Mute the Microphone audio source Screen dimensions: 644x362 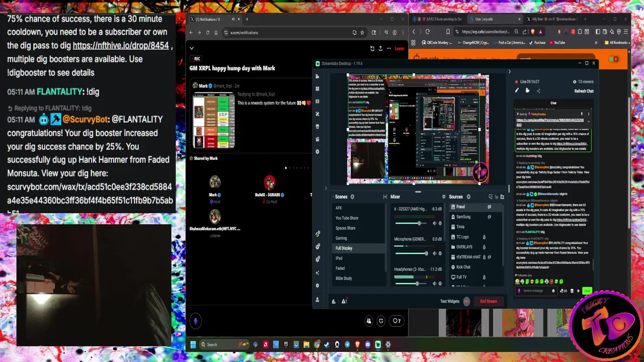click(x=435, y=253)
